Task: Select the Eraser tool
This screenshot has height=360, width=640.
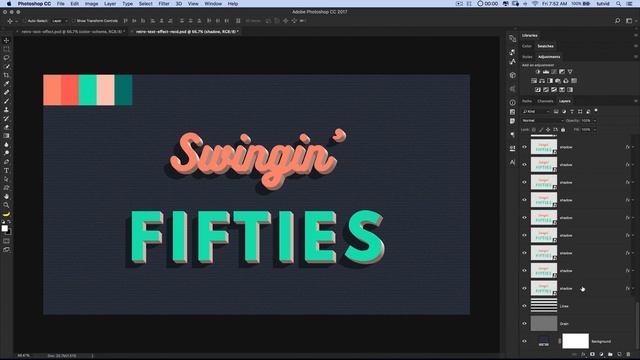Action: [x=6, y=127]
